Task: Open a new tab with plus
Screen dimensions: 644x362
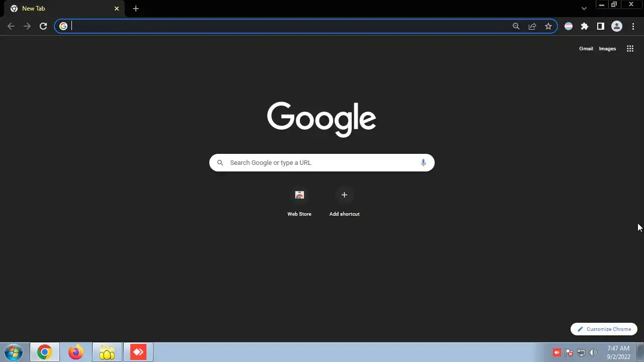Action: [x=136, y=9]
